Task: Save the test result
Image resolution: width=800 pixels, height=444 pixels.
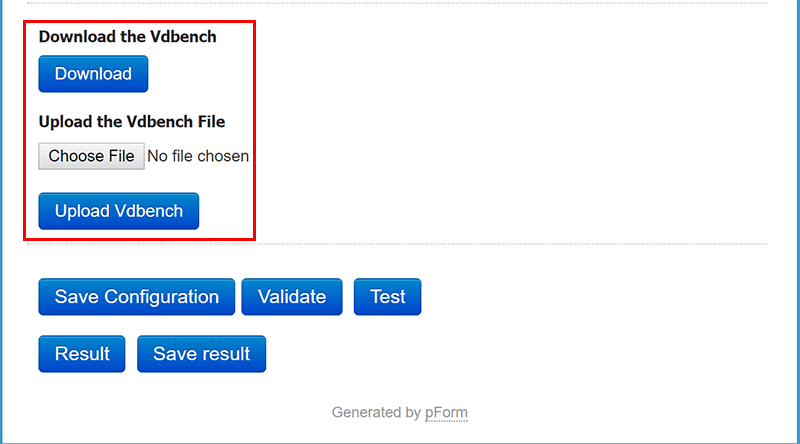Action: pos(202,354)
